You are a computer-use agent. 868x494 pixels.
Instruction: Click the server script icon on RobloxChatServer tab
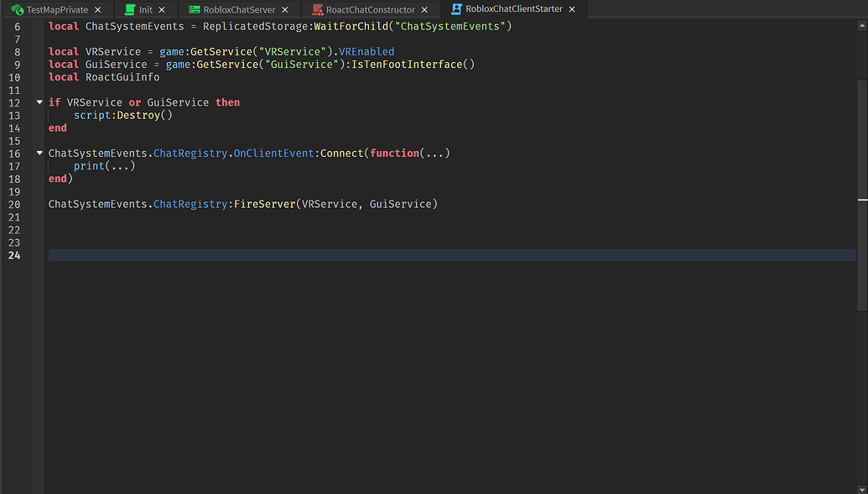194,9
